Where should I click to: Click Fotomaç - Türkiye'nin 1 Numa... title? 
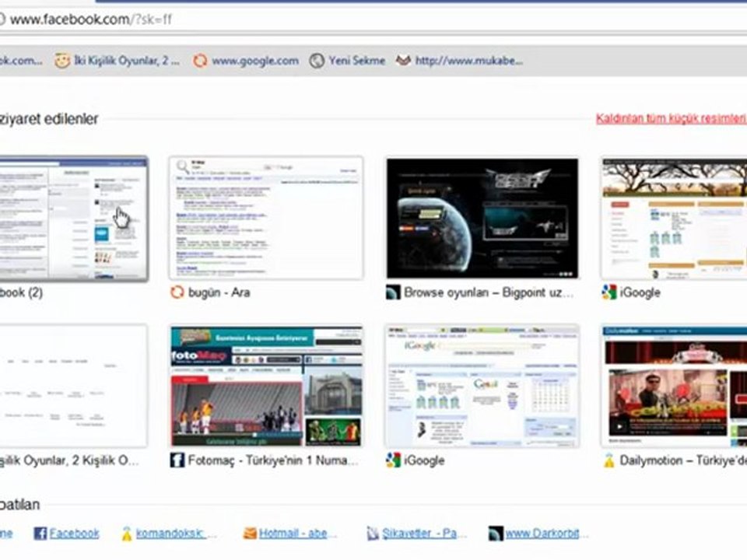[x=273, y=460]
